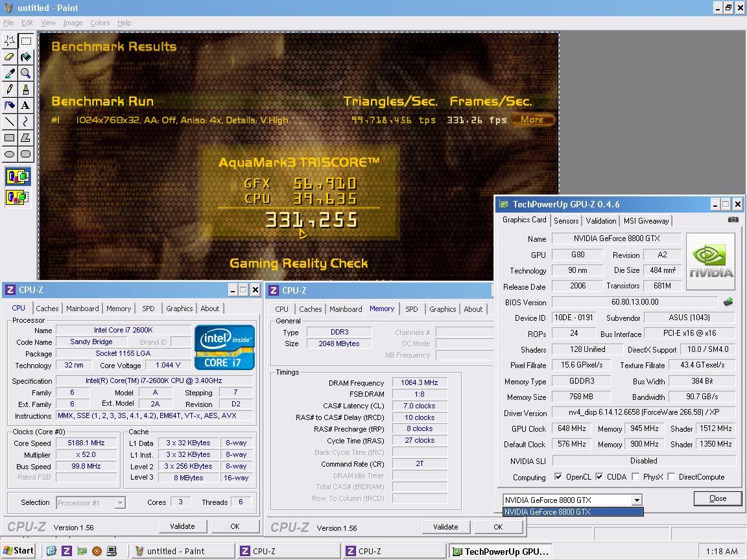This screenshot has width=747, height=560.
Task: Choose the transparent selection mode option
Action: (x=18, y=196)
